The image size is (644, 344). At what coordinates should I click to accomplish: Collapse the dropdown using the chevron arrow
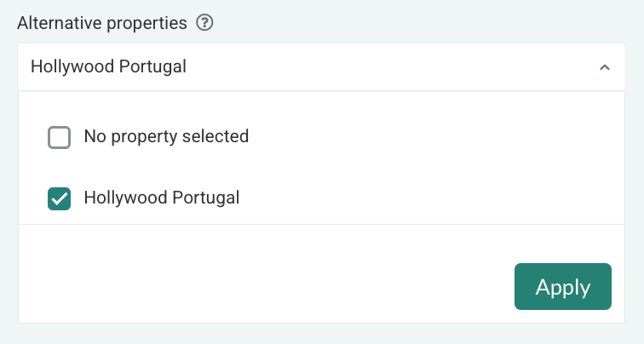604,67
